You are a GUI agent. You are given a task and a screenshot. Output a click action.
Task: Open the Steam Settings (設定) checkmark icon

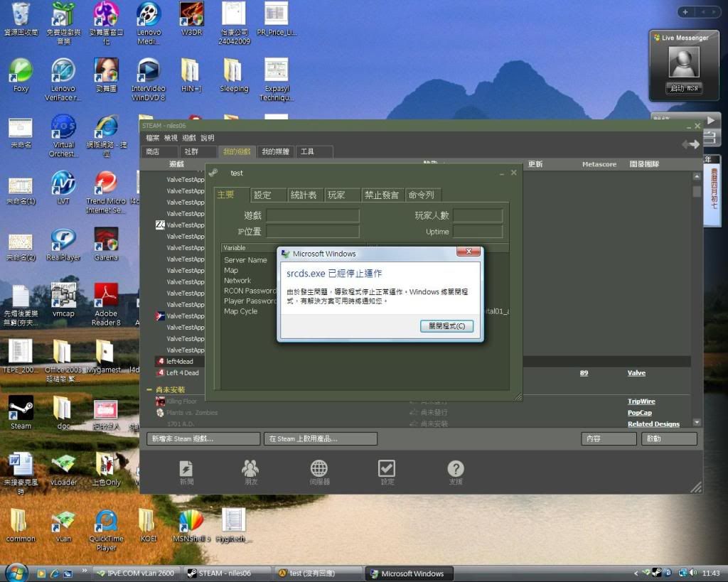(x=387, y=470)
